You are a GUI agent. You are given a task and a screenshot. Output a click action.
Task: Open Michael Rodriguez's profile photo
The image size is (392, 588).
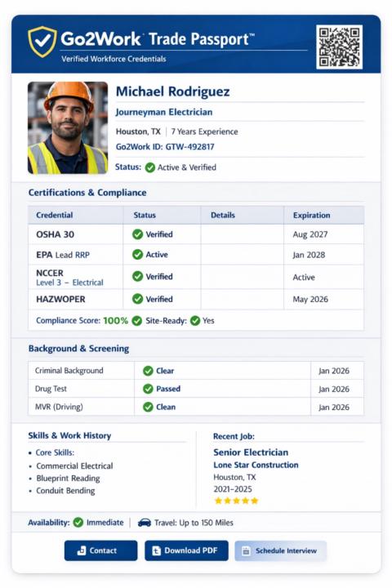tap(68, 128)
